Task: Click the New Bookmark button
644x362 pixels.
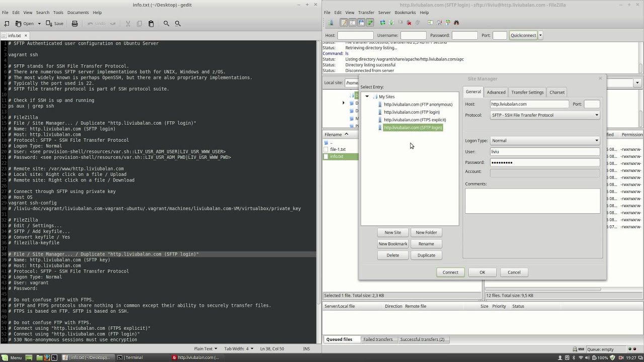Action: [393, 244]
